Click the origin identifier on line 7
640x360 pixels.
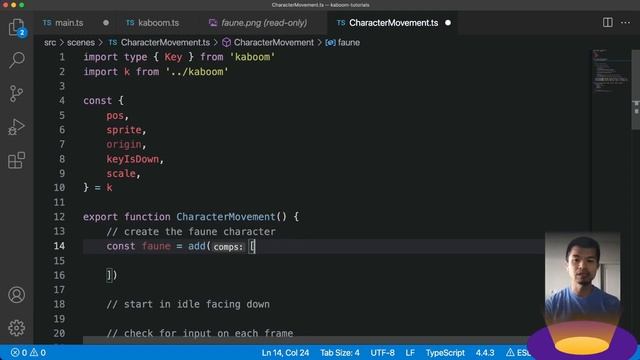124,144
